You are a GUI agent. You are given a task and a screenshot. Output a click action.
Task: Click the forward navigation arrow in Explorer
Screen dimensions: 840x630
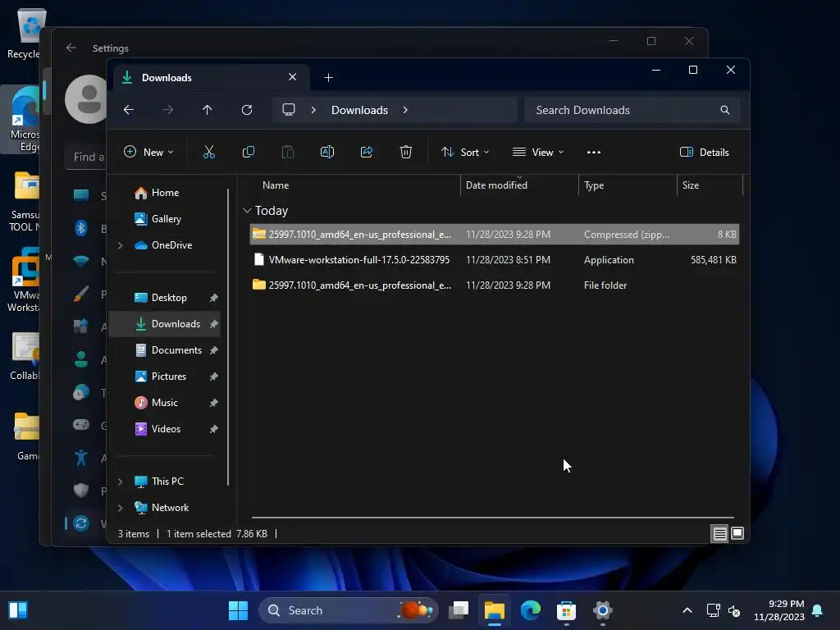pyautogui.click(x=168, y=110)
